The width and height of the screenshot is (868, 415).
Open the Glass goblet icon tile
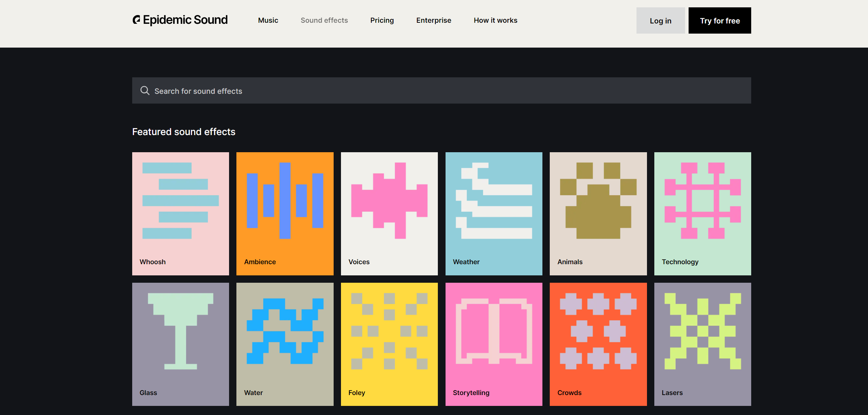tap(180, 344)
